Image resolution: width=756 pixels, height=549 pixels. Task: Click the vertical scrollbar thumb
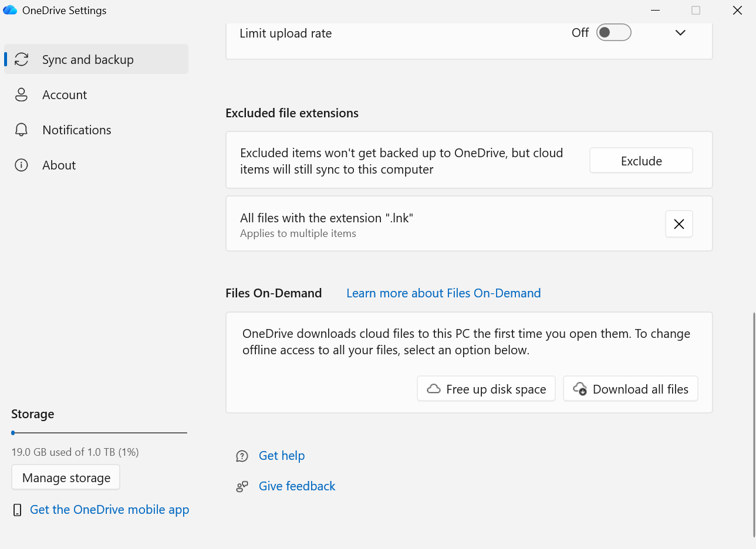click(754, 425)
